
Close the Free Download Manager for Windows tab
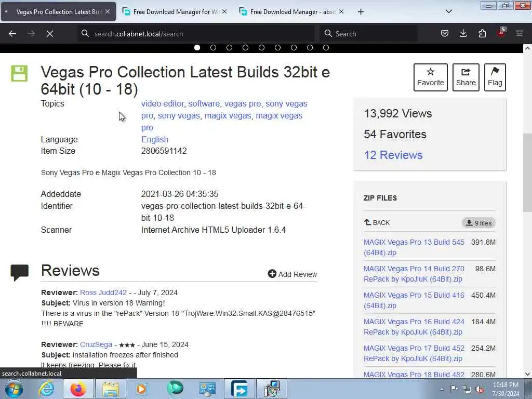point(224,11)
